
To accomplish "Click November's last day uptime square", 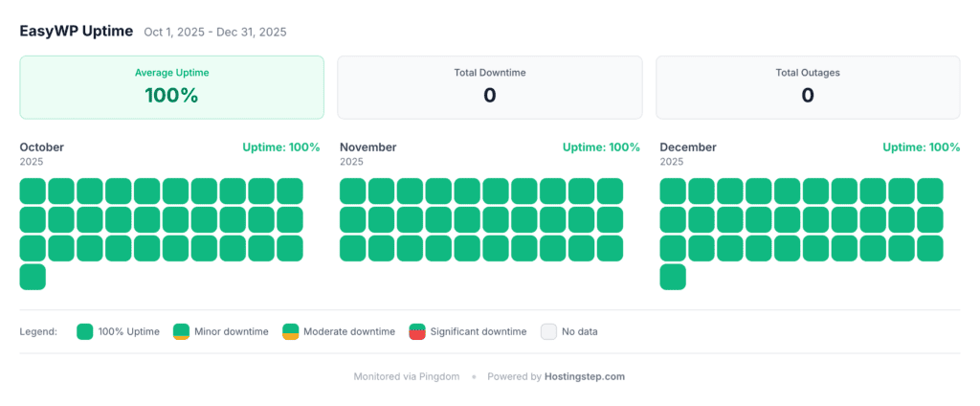I will pos(610,248).
